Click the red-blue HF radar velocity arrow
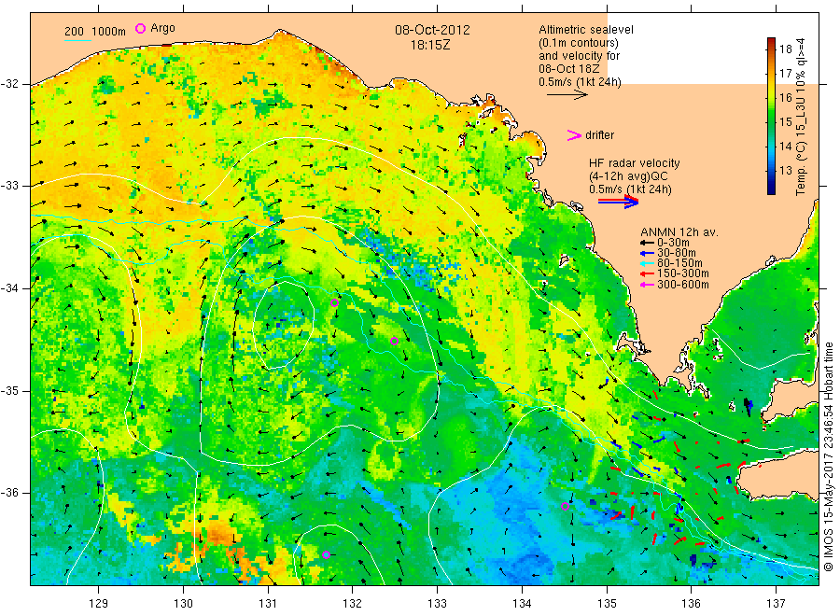Screen dimensions: 840x616 (618, 202)
